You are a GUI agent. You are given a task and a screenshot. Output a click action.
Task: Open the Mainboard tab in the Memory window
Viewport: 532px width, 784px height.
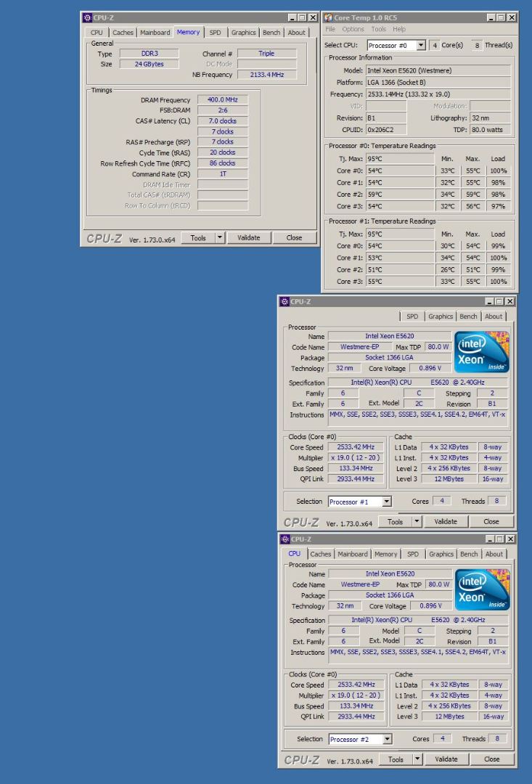pos(155,33)
